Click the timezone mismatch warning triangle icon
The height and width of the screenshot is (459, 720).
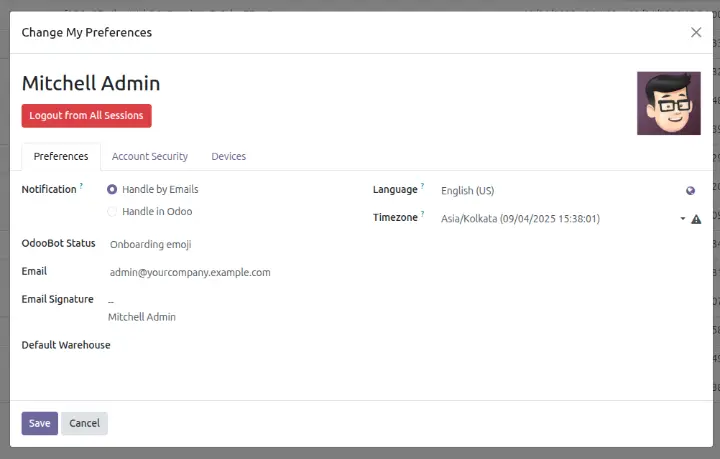coord(696,218)
